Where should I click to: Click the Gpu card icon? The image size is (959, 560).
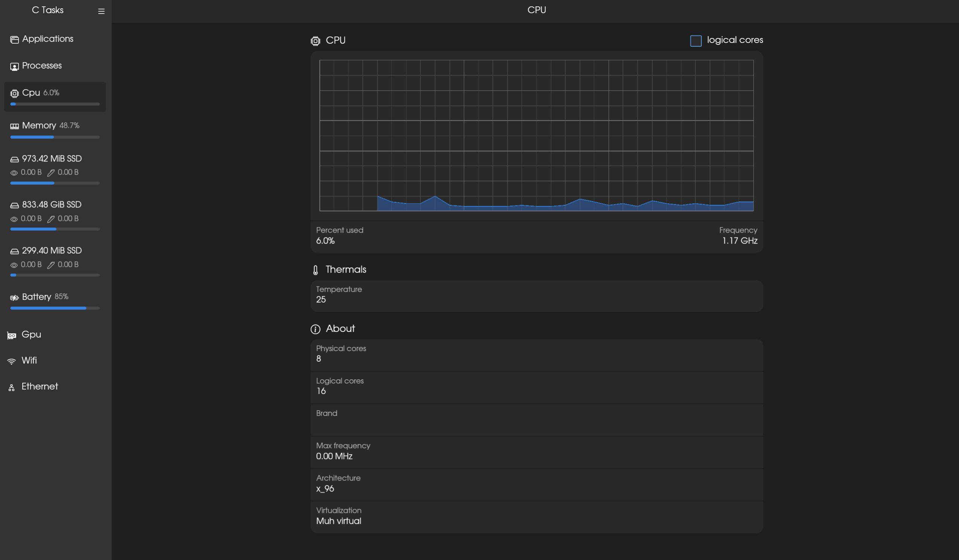12,335
